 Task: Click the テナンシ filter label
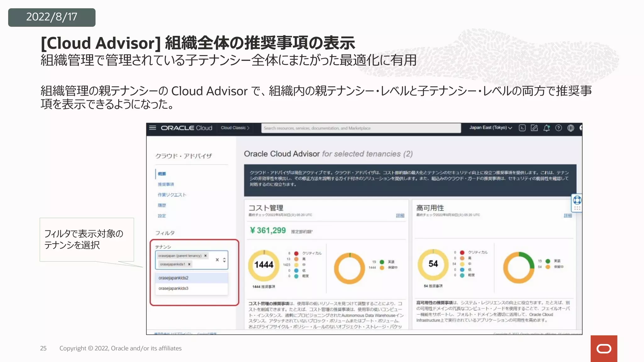point(163,247)
